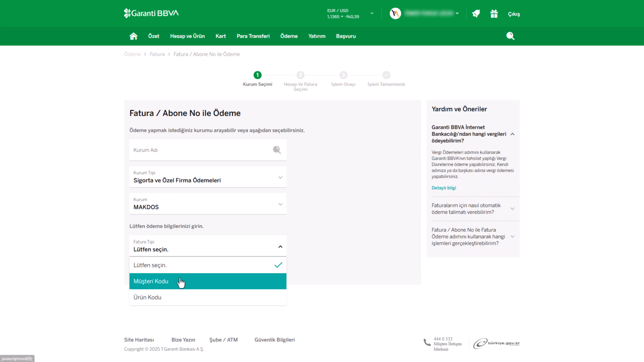Viewport: 644px width, 362px height.
Task: Open the Hesap ve Ürün menu
Action: pyautogui.click(x=187, y=36)
